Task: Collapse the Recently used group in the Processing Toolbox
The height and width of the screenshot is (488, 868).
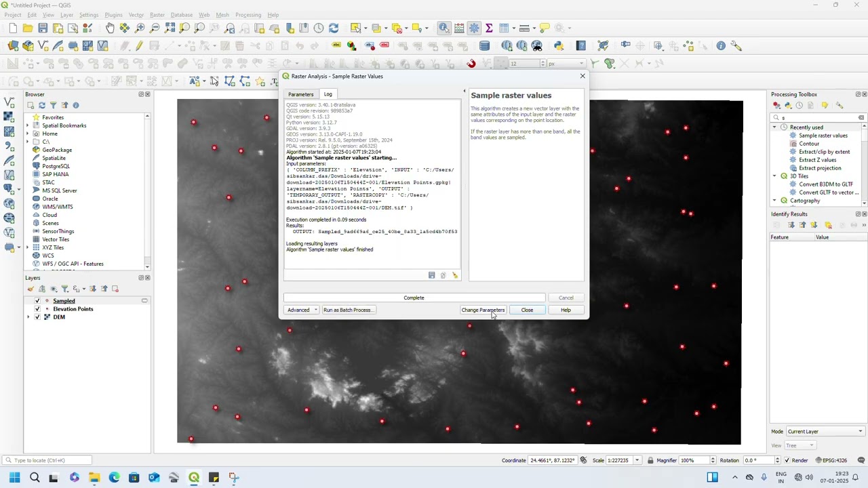Action: click(x=775, y=127)
